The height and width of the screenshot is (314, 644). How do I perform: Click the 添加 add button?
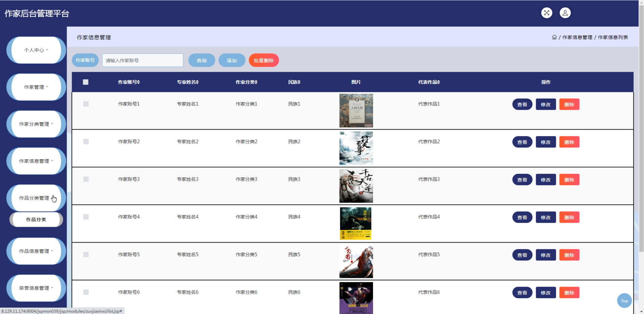232,60
